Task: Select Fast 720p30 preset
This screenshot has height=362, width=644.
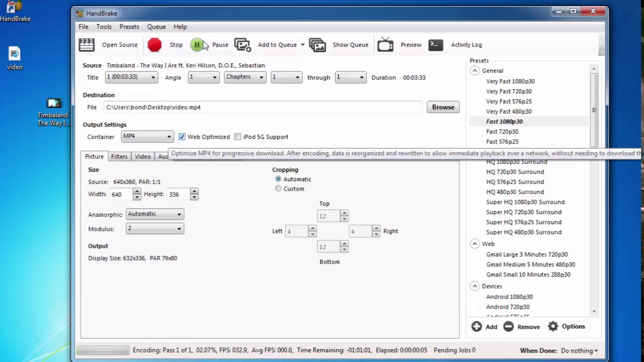Action: (x=502, y=131)
